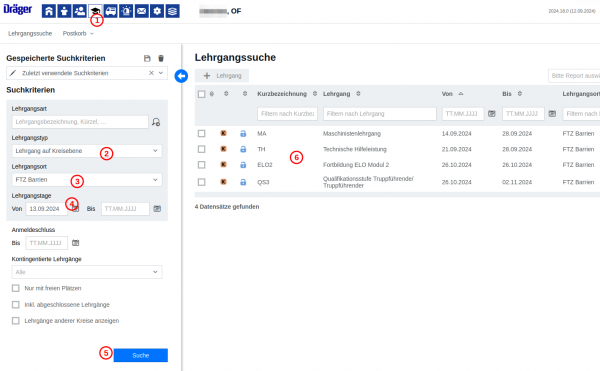Expand the saved search criteria dropdown

[x=161, y=73]
